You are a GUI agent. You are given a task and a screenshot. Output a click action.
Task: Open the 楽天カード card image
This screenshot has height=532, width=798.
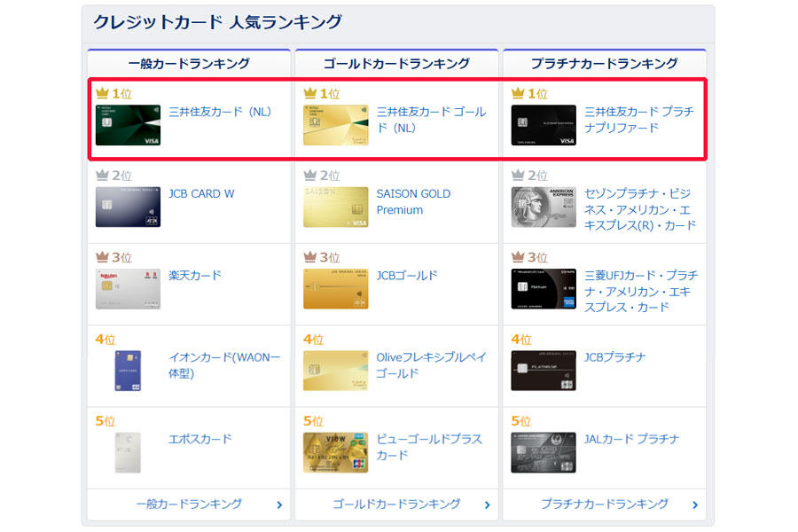click(x=128, y=289)
